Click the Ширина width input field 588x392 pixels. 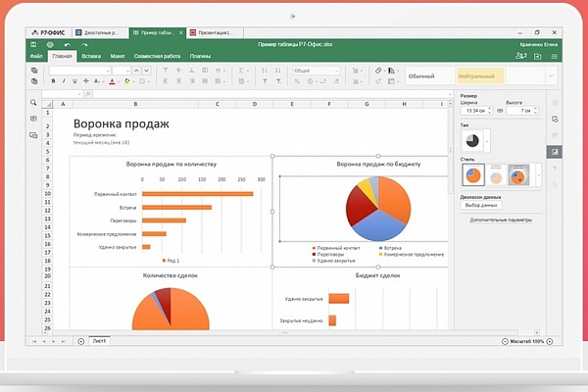tap(476, 111)
